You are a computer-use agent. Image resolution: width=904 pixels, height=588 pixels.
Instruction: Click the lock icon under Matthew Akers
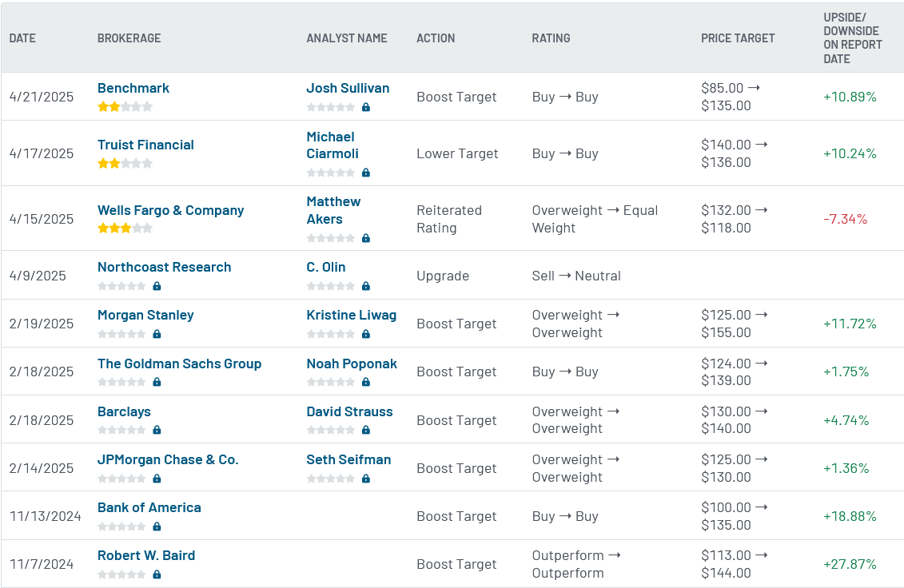pos(365,238)
